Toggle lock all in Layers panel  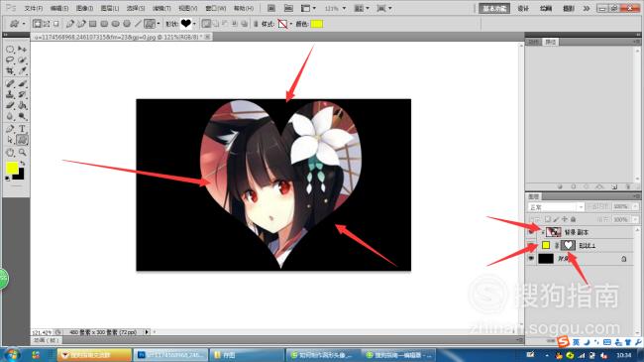(x=574, y=219)
